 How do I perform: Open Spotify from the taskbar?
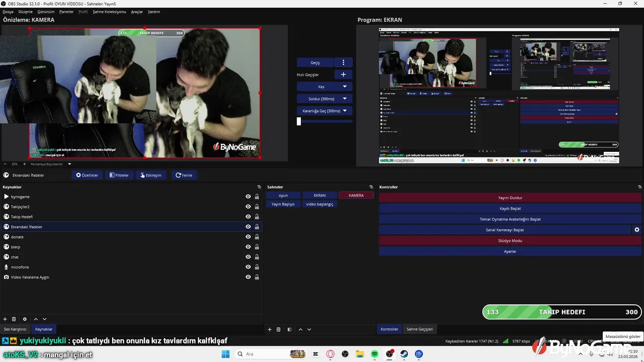pos(375,354)
